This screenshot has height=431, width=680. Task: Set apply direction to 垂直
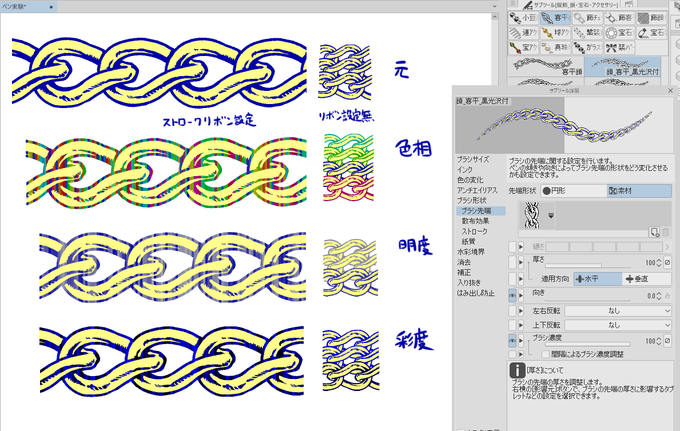coord(647,279)
